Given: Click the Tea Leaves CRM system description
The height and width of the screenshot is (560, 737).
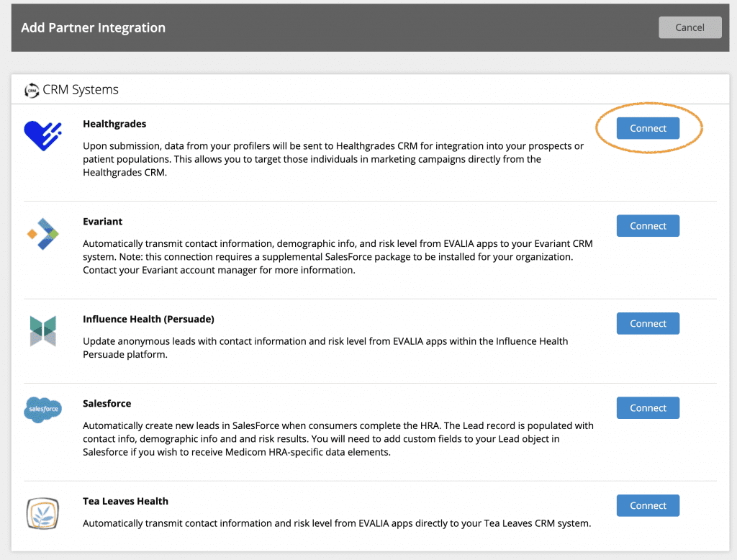Looking at the screenshot, I should tap(337, 523).
